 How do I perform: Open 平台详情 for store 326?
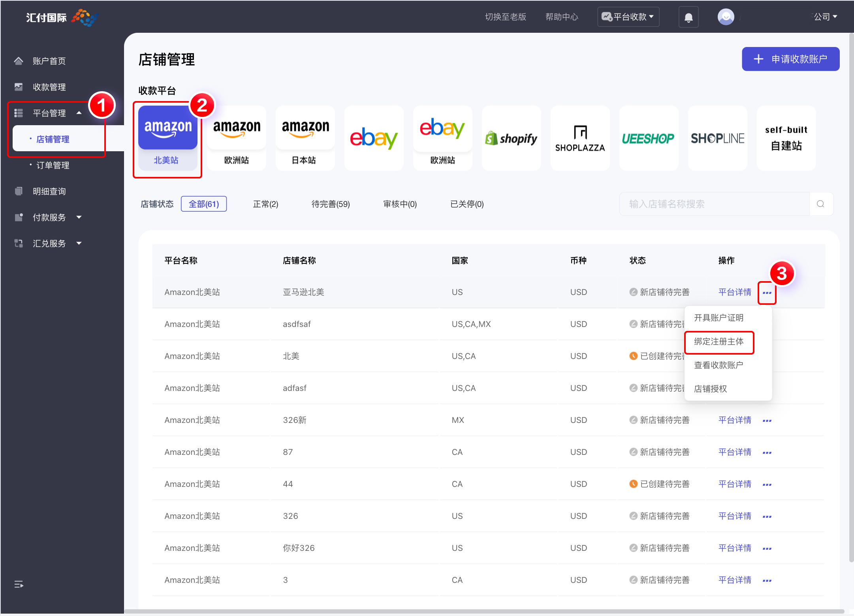pyautogui.click(x=735, y=516)
